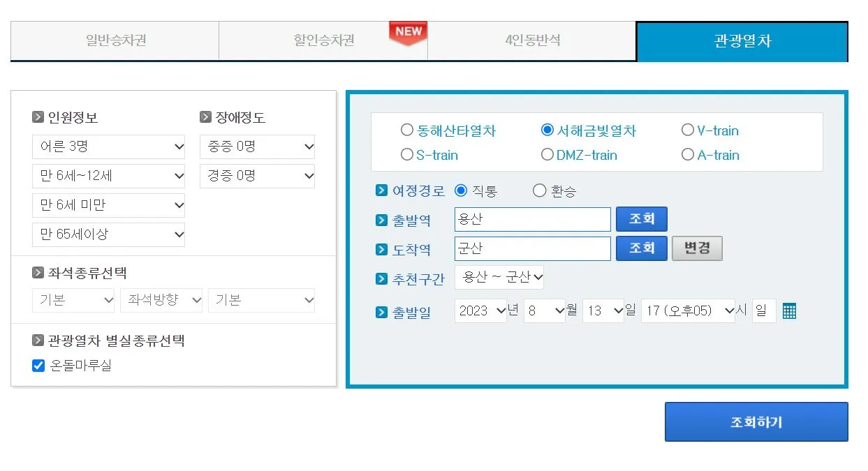Open the 만 65세이상 senior count dropdown
868x471 pixels.
coord(108,234)
